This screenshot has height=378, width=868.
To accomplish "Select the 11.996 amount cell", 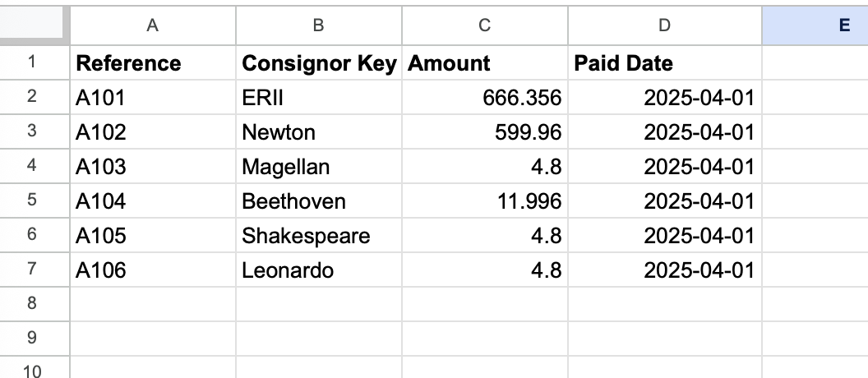I will click(x=484, y=201).
